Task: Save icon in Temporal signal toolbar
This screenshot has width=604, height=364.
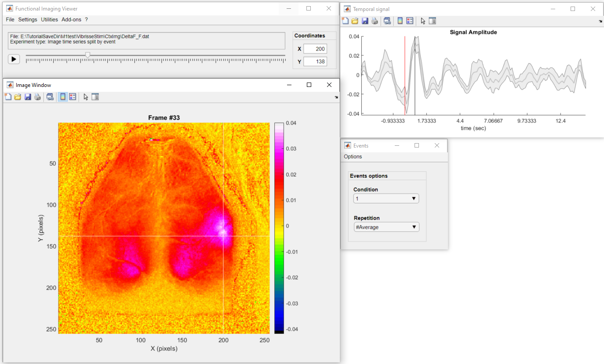Action: (365, 21)
